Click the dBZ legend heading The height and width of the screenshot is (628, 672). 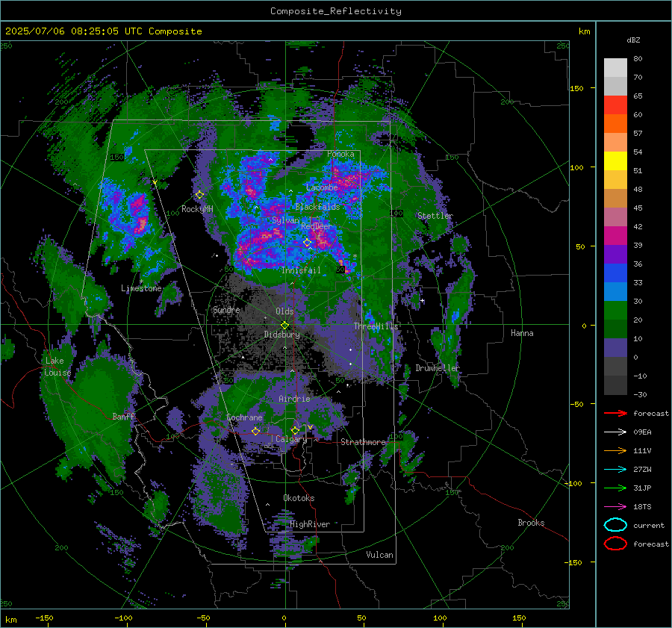(633, 40)
